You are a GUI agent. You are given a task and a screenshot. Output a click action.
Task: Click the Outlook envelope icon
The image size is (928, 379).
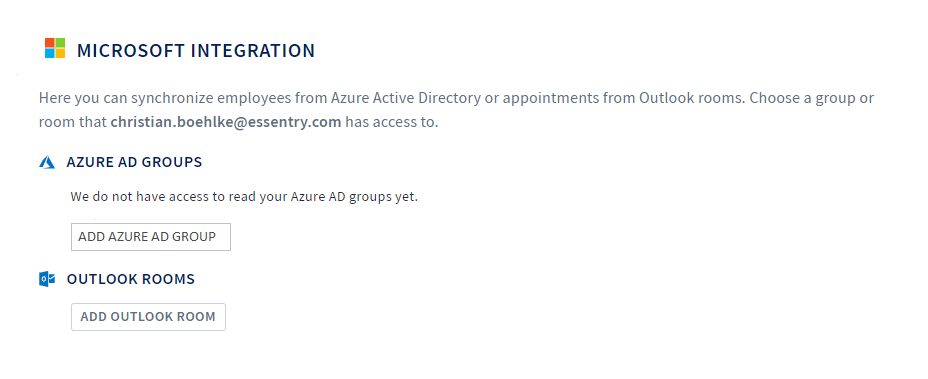click(47, 279)
